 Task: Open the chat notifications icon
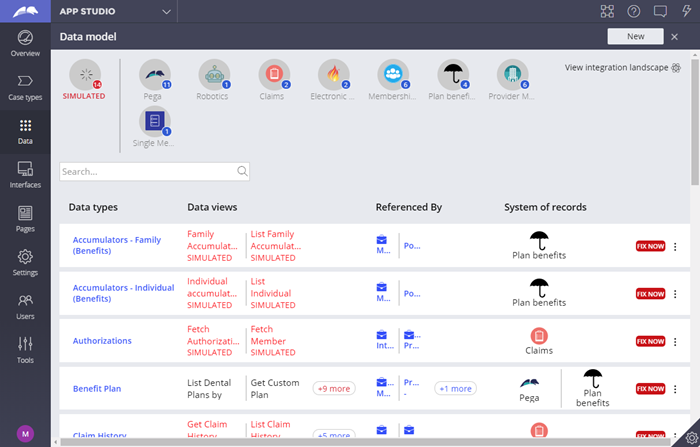click(x=660, y=11)
